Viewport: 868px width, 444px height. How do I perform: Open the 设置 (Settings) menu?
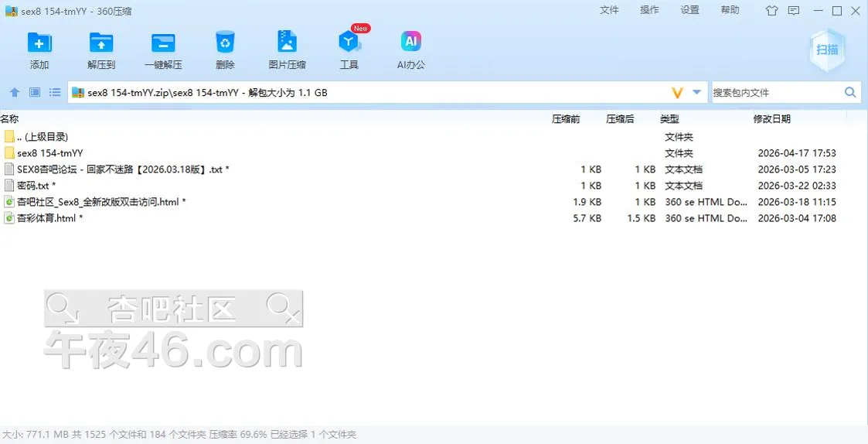coord(689,10)
